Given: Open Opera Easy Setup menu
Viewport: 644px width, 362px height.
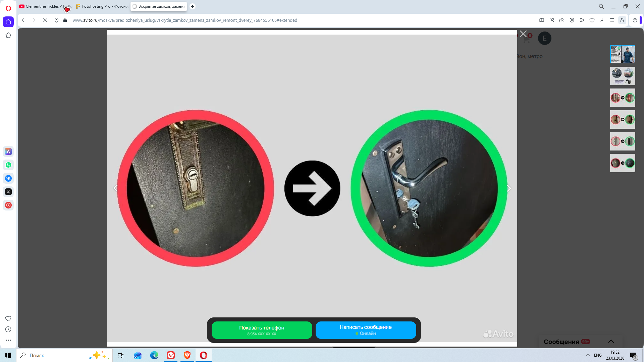Looking at the screenshot, I should tap(612, 20).
